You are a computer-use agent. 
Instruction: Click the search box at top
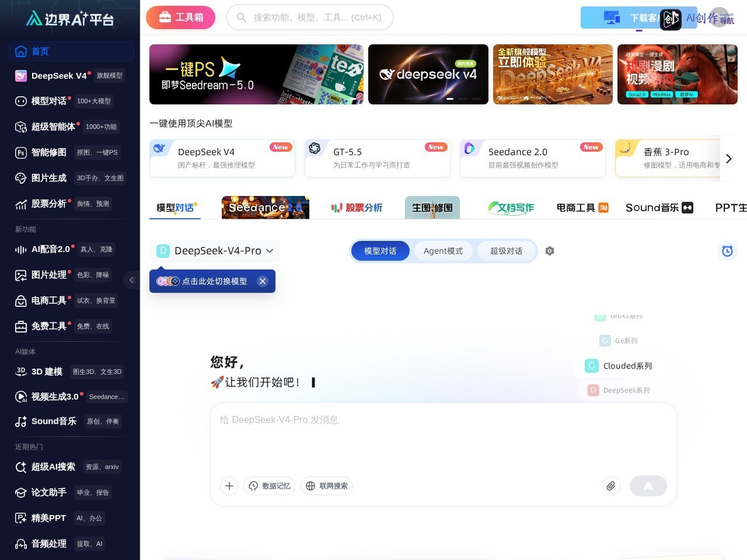click(x=310, y=17)
